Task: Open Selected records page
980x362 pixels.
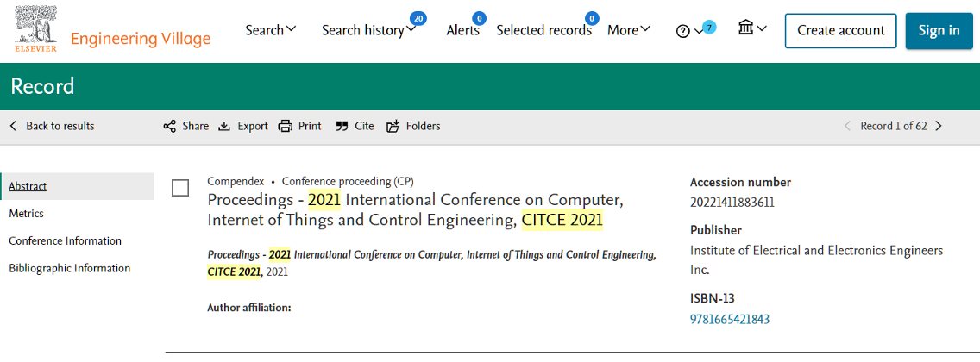Action: click(543, 30)
